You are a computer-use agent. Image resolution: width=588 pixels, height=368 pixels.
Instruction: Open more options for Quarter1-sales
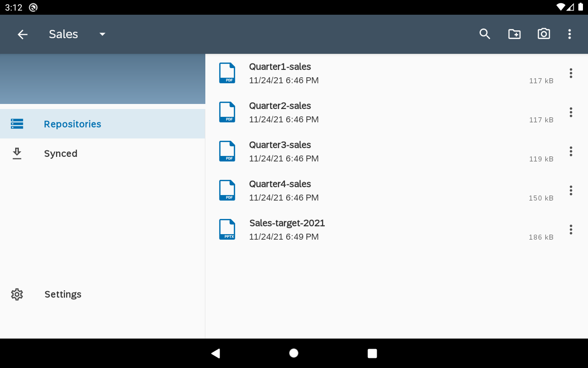pyautogui.click(x=571, y=73)
